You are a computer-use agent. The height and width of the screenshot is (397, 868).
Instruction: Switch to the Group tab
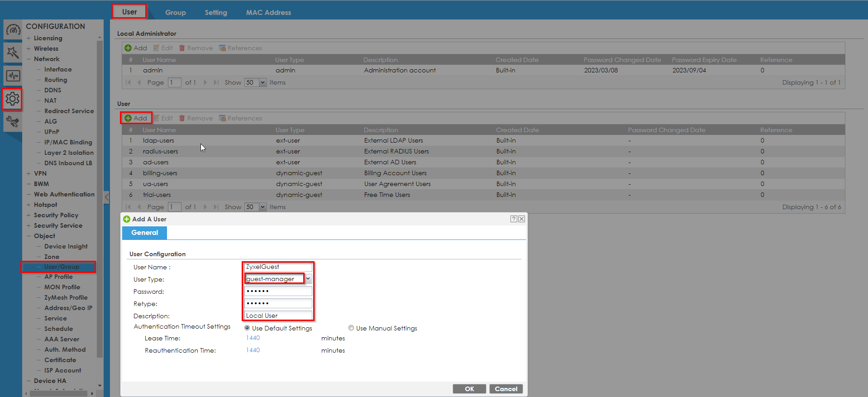point(175,13)
